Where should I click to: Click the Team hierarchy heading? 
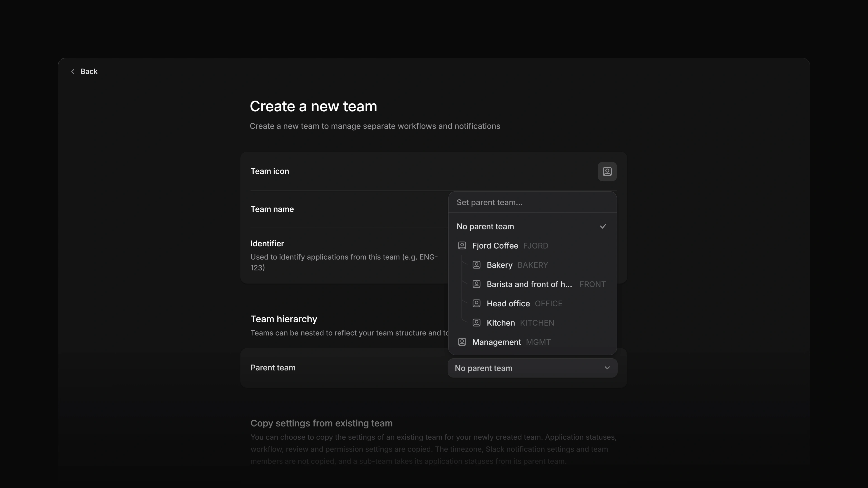click(x=284, y=319)
